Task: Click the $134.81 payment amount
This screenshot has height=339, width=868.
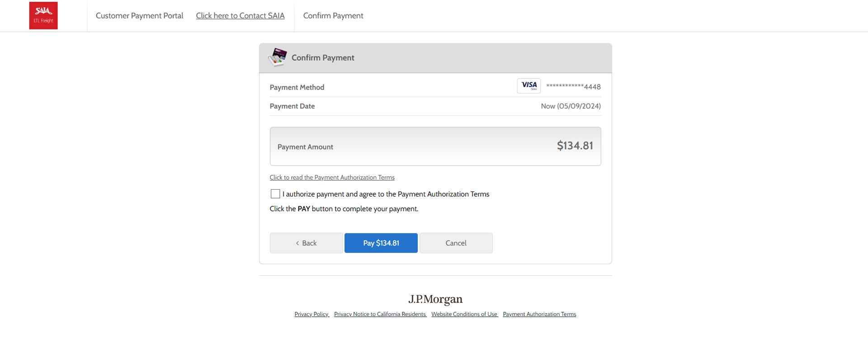Action: [x=575, y=146]
